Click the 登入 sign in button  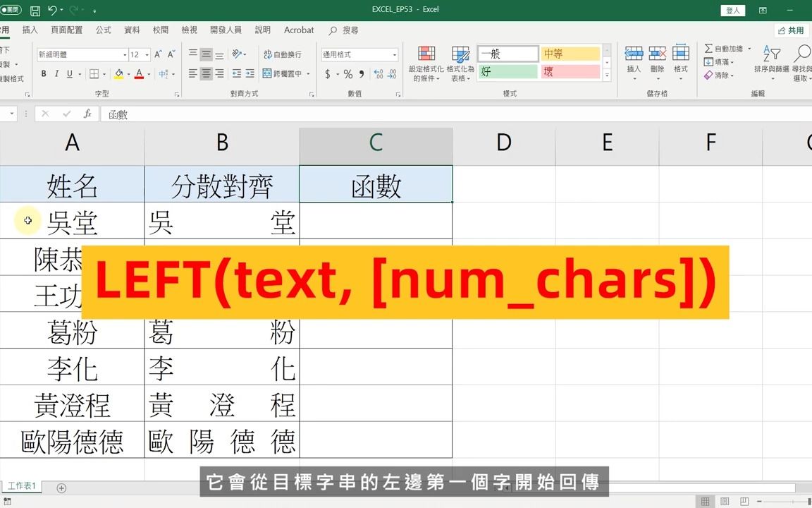733,10
